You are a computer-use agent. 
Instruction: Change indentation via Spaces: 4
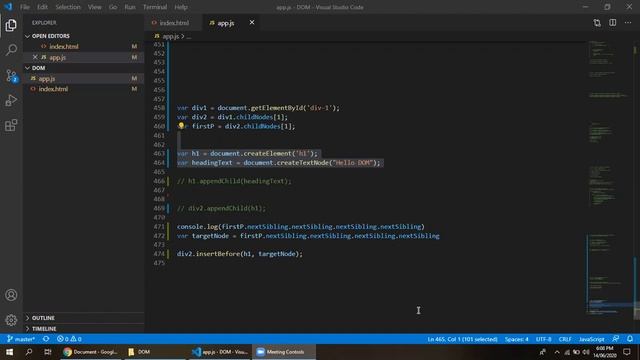pos(516,339)
